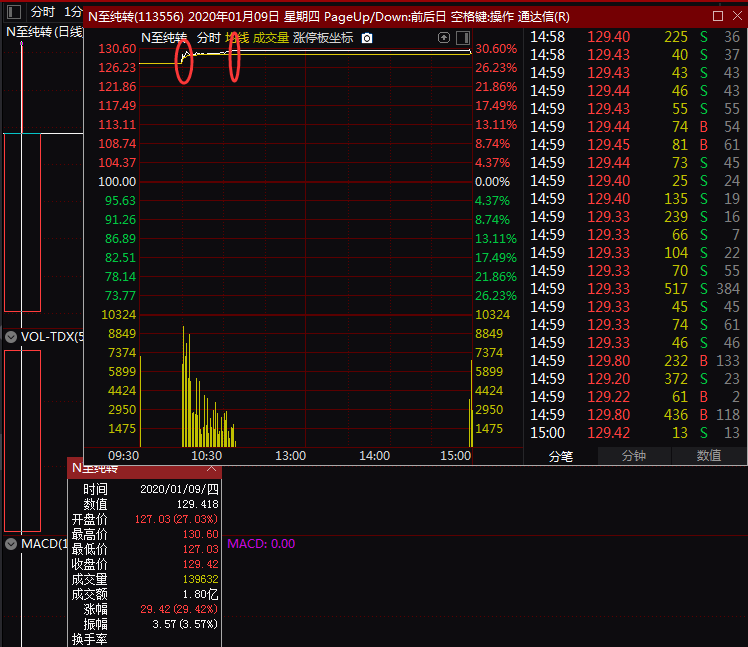748x647 pixels.
Task: Switch to the 分笔 tab
Action: tap(561, 456)
